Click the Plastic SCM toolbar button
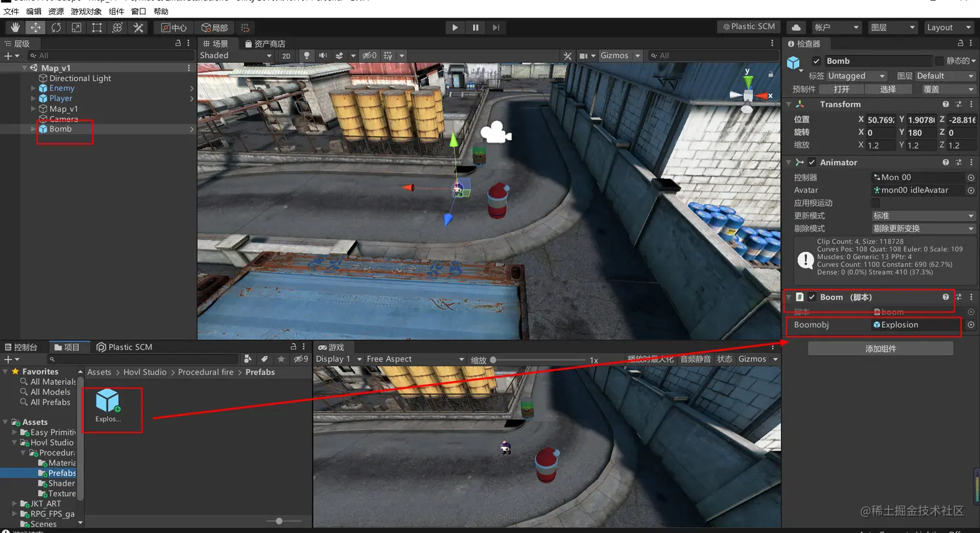The width and height of the screenshot is (980, 533). pyautogui.click(x=749, y=27)
